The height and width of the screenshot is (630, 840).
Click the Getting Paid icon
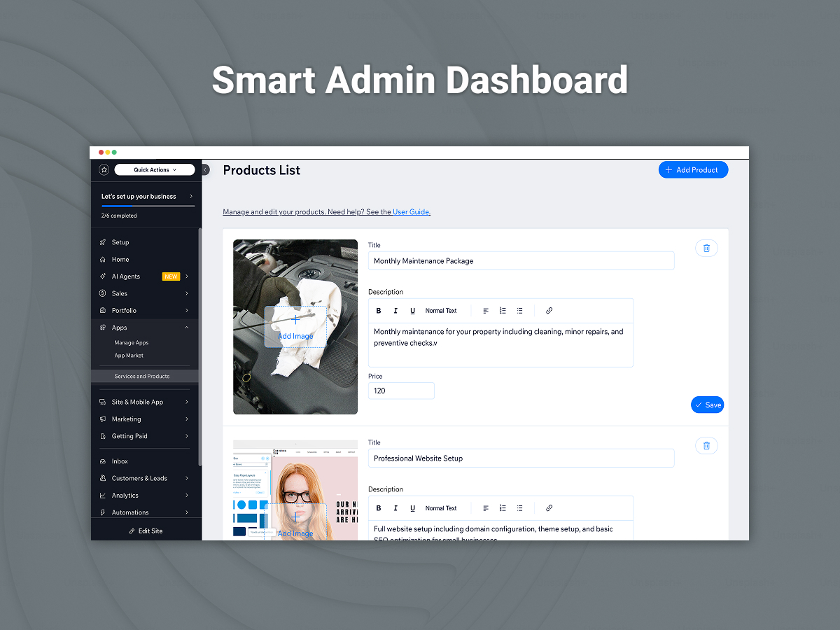point(103,436)
